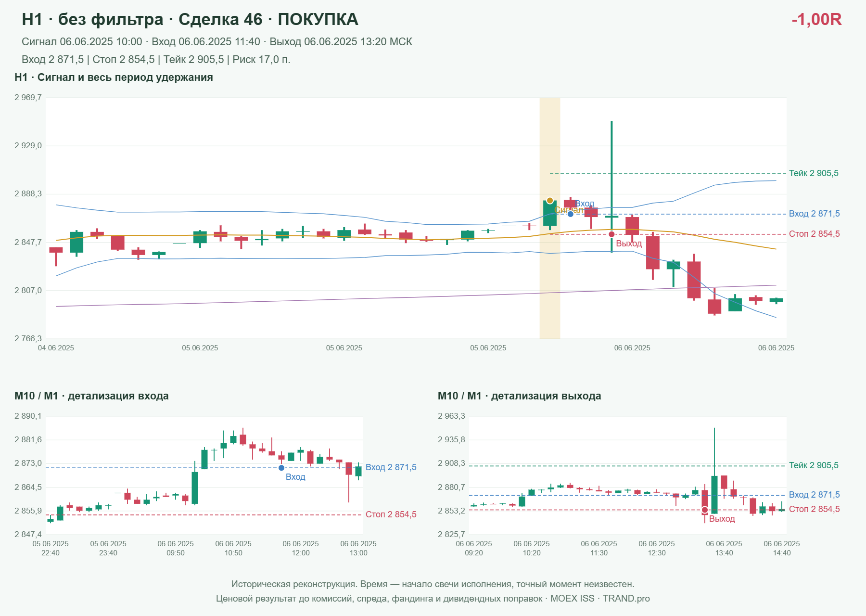Click the 2 873,0 axis label
The image size is (866, 616).
pos(28,463)
